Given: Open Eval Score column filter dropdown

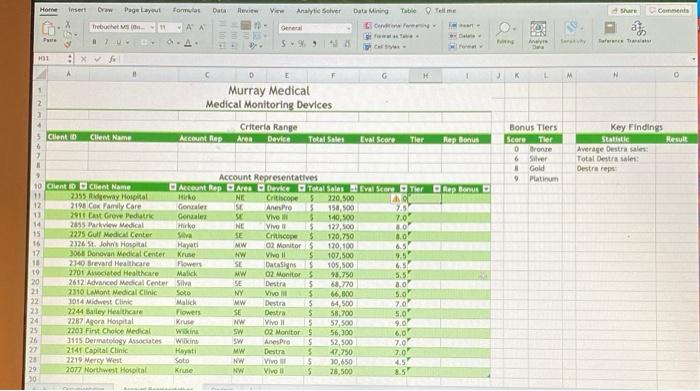Looking at the screenshot, I should click(x=404, y=189).
